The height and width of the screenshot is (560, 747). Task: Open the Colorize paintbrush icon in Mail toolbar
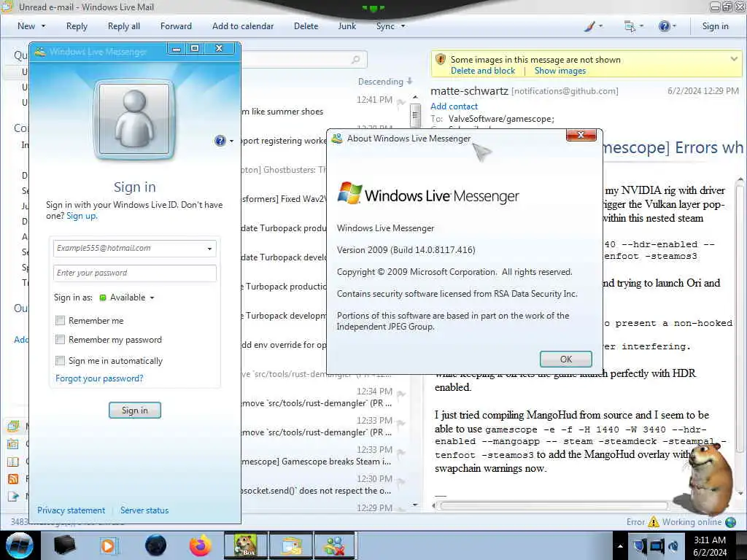[589, 26]
